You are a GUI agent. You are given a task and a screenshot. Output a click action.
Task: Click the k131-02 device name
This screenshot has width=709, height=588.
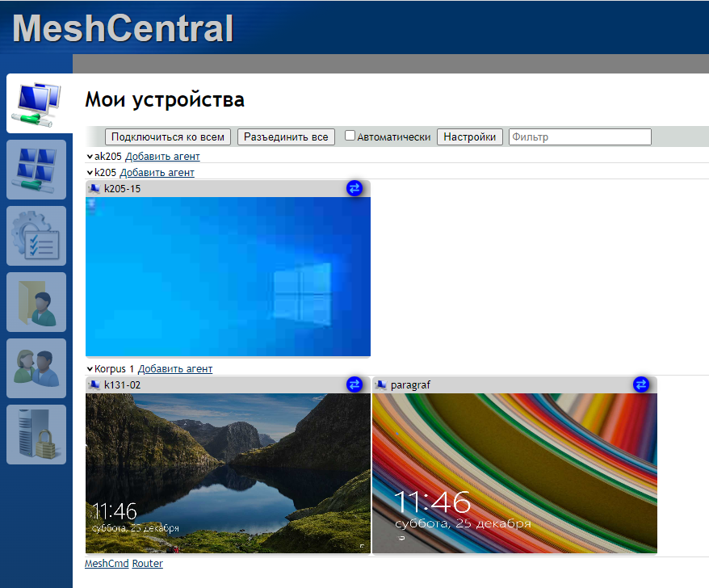pos(123,385)
